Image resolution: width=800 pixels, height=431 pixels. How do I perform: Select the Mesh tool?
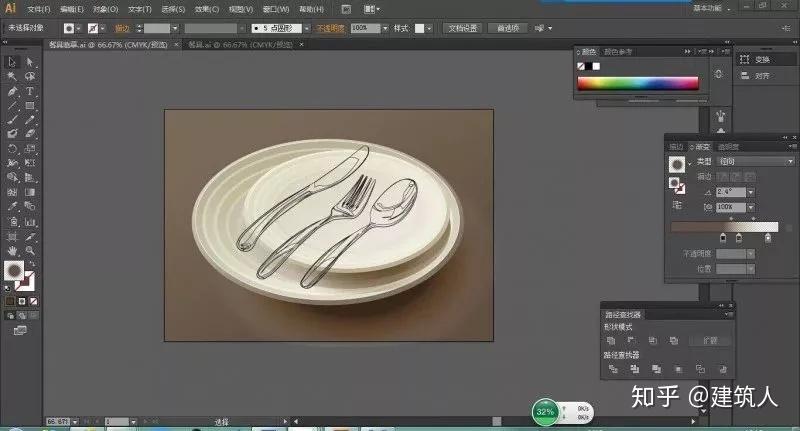click(12, 192)
